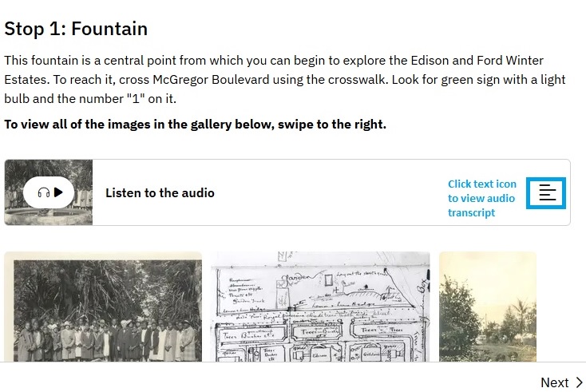The image size is (586, 392).
Task: Click "Click text icon to view audio transcript"
Action: [x=482, y=198]
